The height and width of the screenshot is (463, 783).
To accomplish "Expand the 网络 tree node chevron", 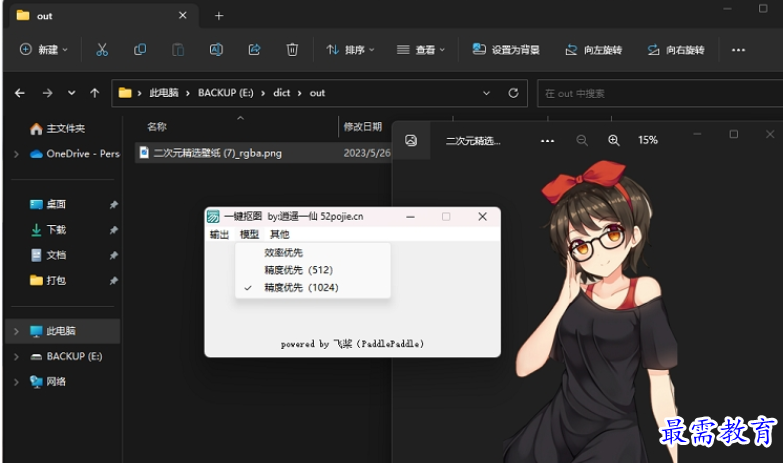I will pyautogui.click(x=16, y=382).
